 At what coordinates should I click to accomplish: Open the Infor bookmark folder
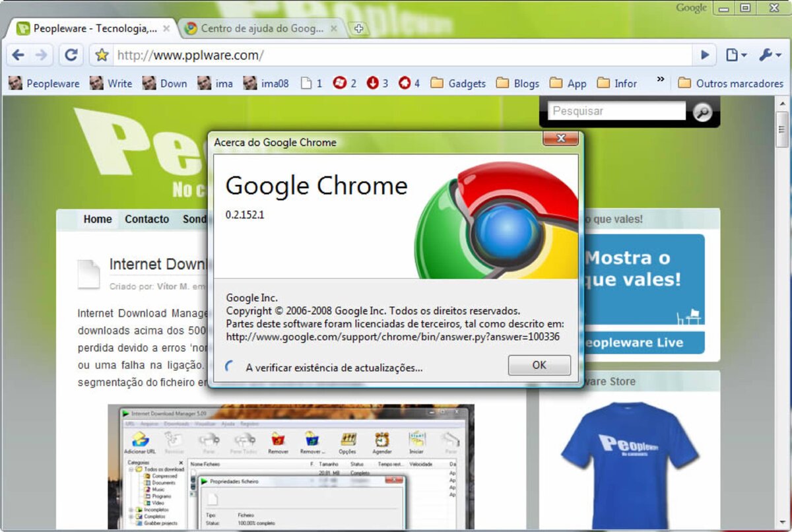point(617,83)
